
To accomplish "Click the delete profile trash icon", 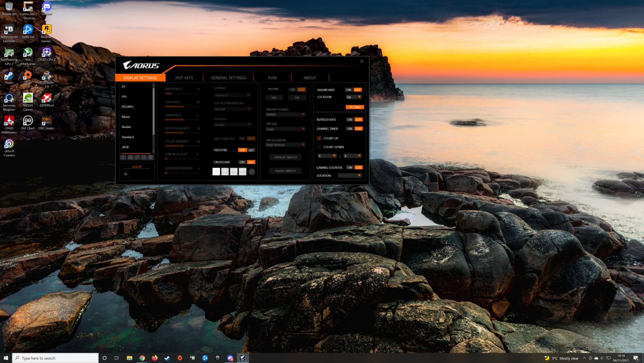I will 150,157.
